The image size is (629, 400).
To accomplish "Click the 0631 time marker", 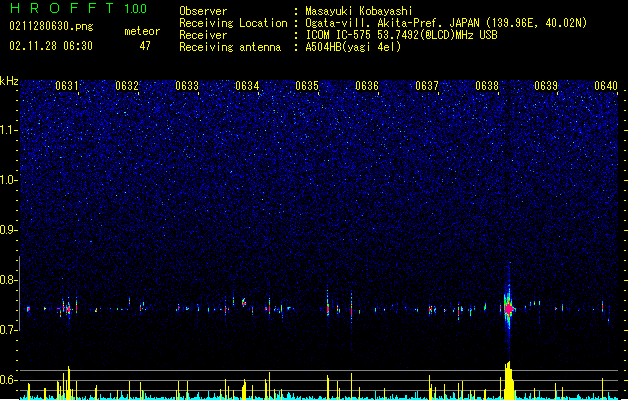I will pos(67,86).
